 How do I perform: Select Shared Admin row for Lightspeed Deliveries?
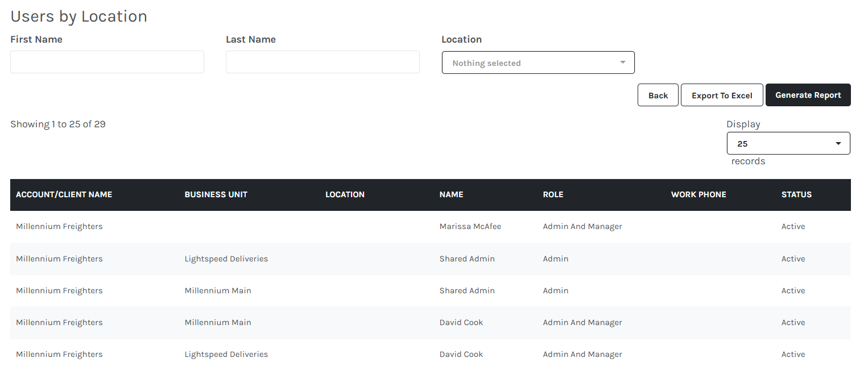(x=431, y=259)
